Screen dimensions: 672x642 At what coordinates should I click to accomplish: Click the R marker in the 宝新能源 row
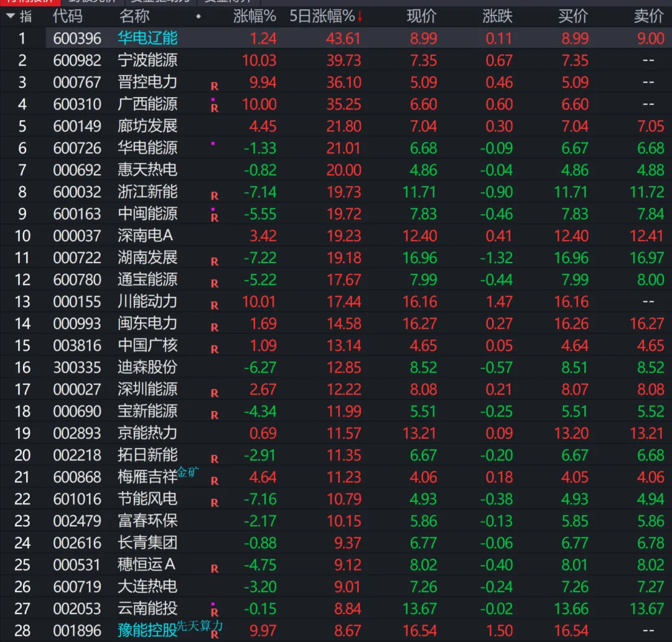pos(215,415)
